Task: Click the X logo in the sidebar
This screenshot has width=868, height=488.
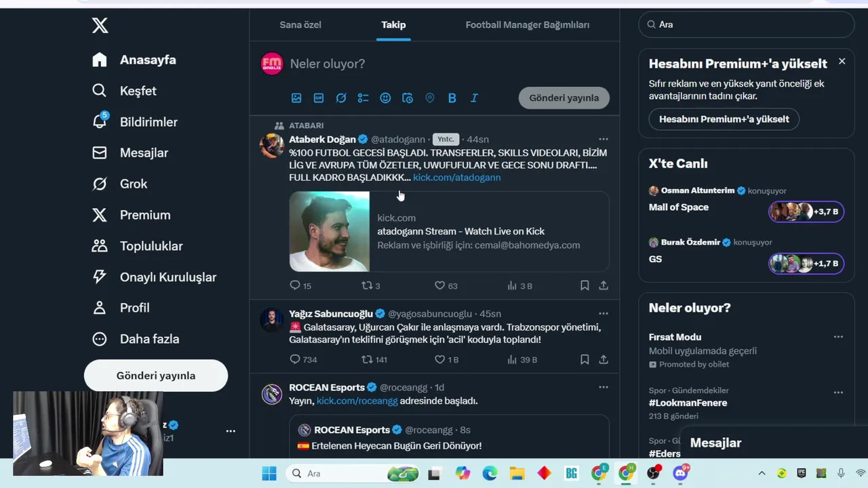Action: pyautogui.click(x=100, y=26)
